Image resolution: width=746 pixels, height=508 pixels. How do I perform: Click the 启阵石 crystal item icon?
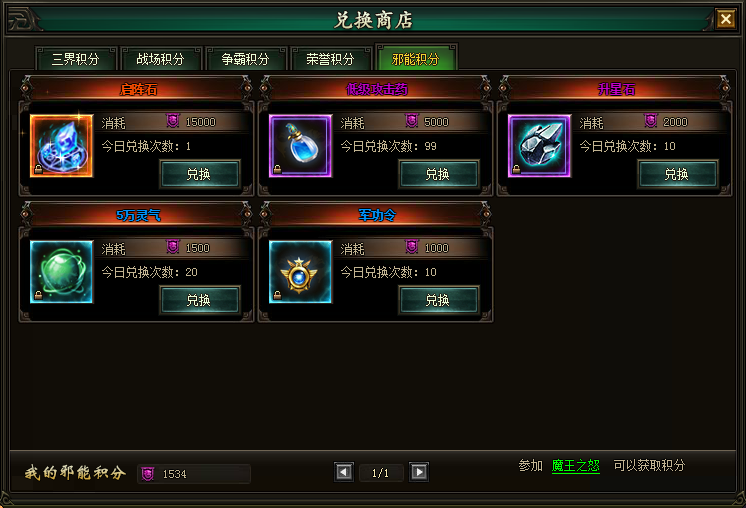pyautogui.click(x=61, y=146)
